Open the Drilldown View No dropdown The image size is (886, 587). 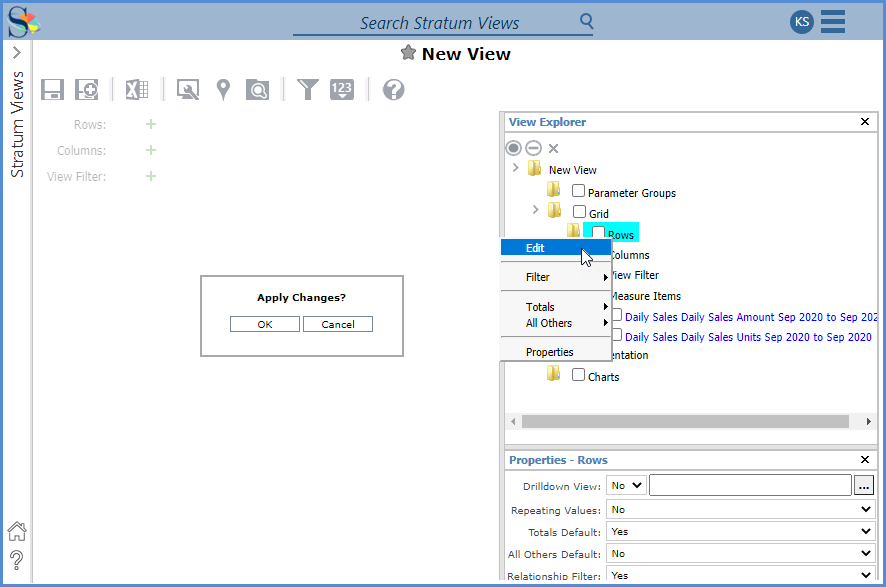(627, 485)
